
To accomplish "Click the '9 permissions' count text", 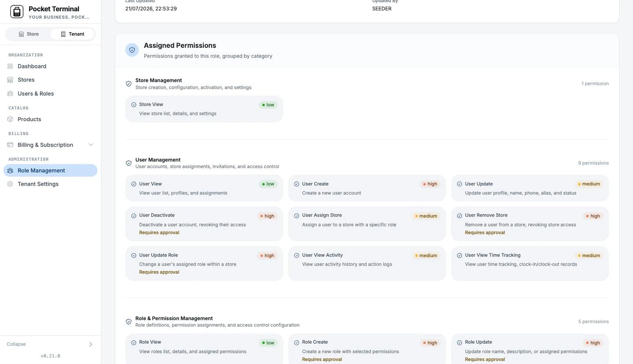I will (593, 163).
